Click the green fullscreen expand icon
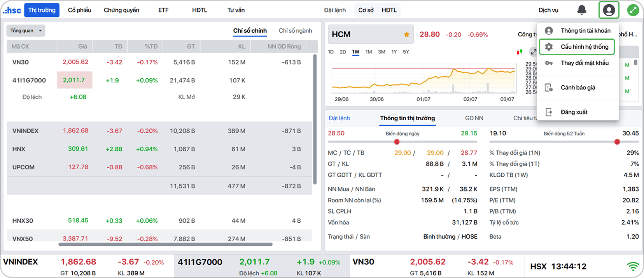The height and width of the screenshot is (278, 644). click(633, 10)
